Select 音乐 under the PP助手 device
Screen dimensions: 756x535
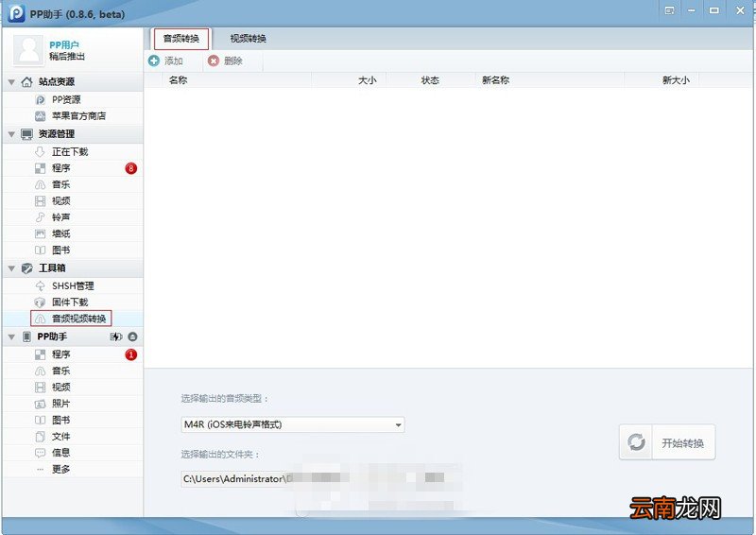click(73, 371)
